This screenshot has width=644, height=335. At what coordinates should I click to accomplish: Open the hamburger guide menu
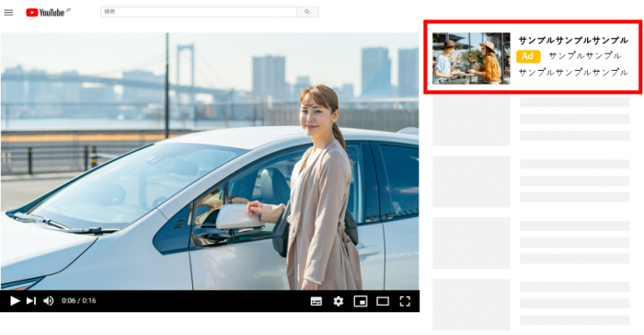[8, 13]
